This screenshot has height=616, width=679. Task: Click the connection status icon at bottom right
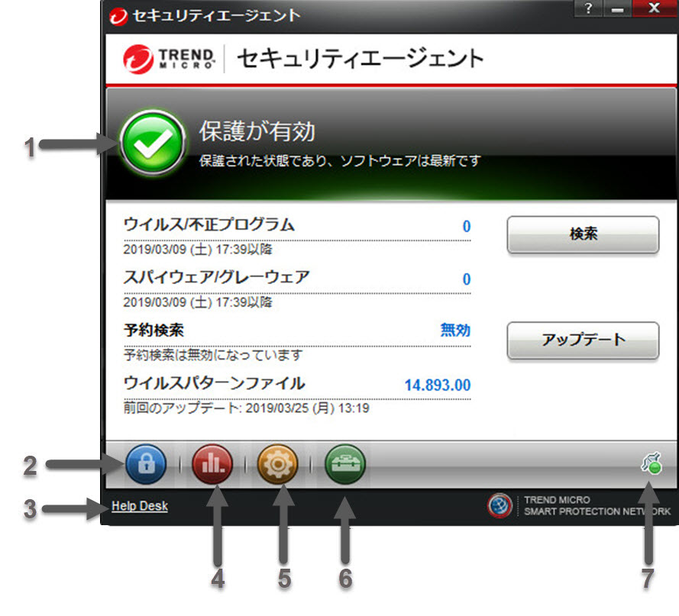pos(650,463)
